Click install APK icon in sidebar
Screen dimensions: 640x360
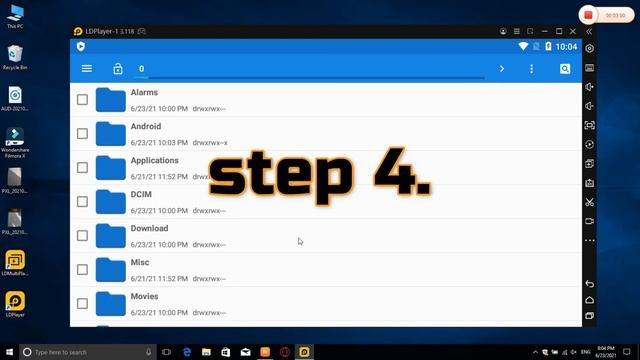tap(589, 183)
